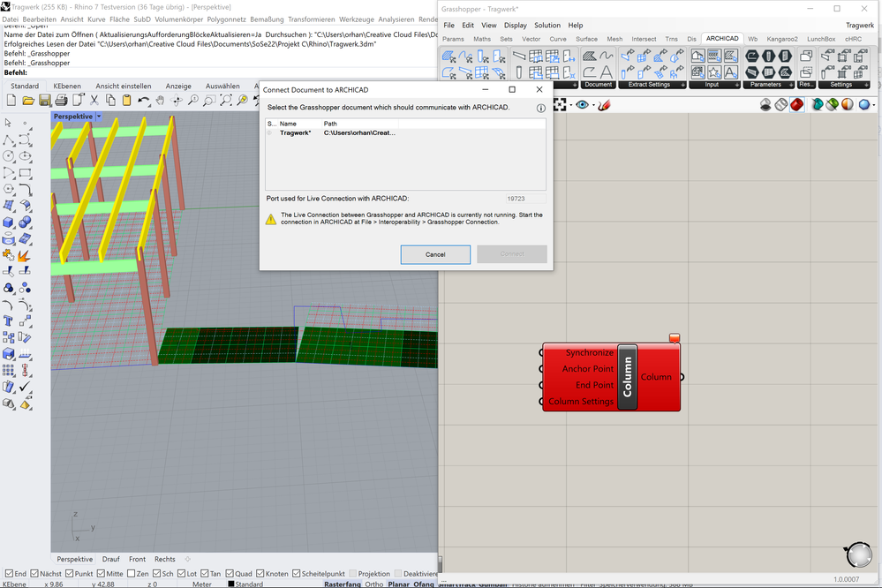Toggle the Nächst osnap checkbox
Screen dimensions: 882x588
pyautogui.click(x=35, y=573)
